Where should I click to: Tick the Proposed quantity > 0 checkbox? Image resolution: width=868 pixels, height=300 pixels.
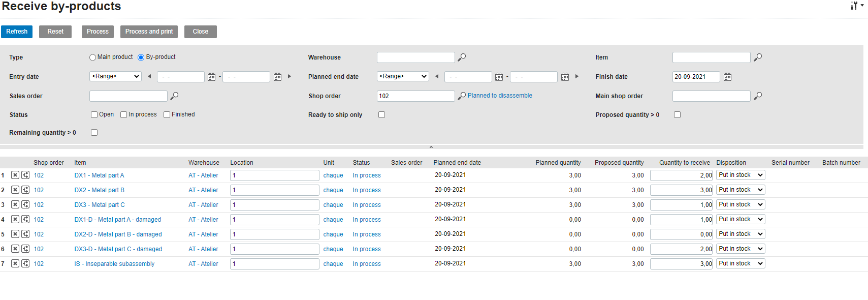(x=677, y=115)
